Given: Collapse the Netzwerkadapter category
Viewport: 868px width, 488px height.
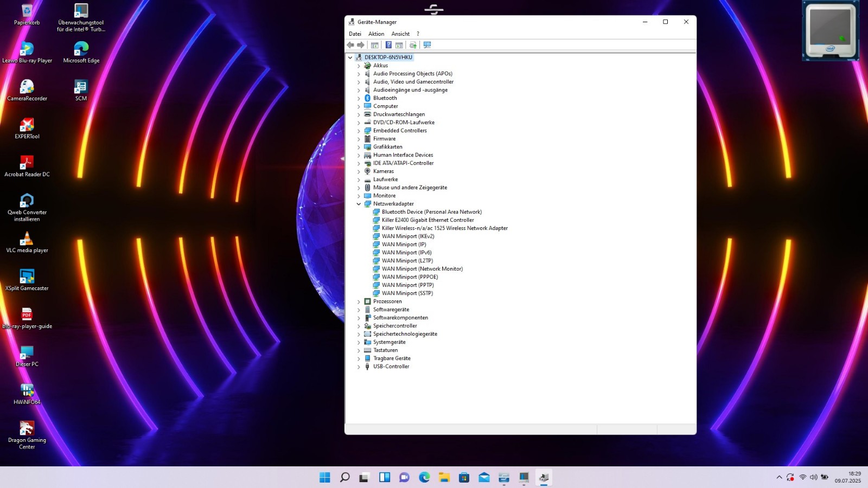Looking at the screenshot, I should click(359, 204).
